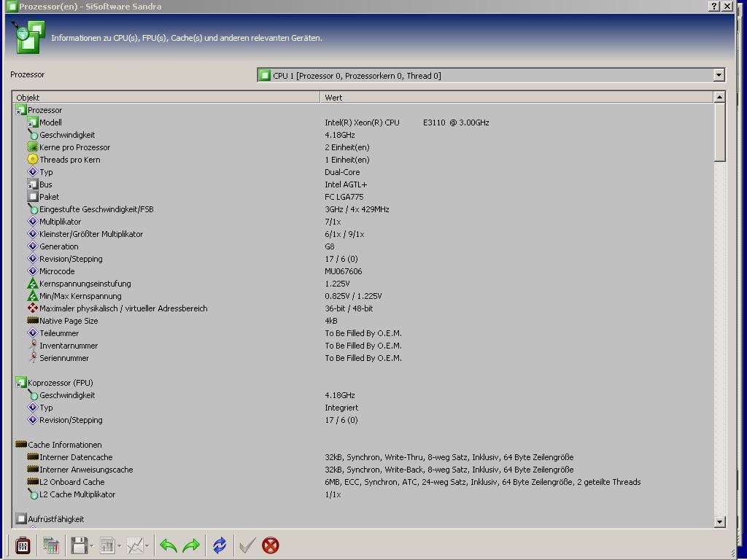Click the value 0.825V / 1.225V
The height and width of the screenshot is (560, 747).
click(x=353, y=296)
